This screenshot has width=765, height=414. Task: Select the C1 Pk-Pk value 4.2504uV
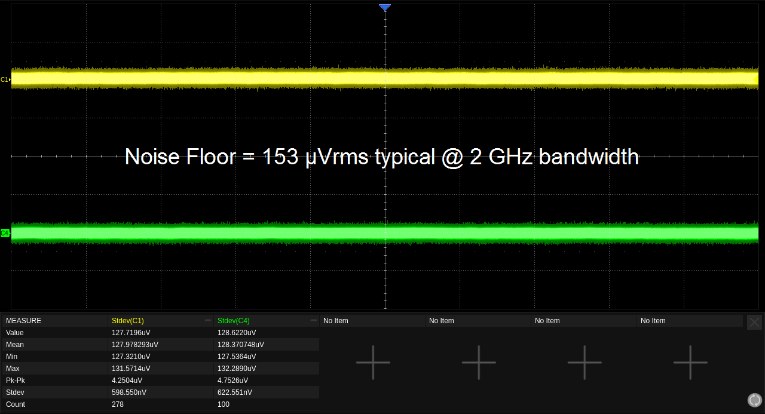[x=127, y=380]
